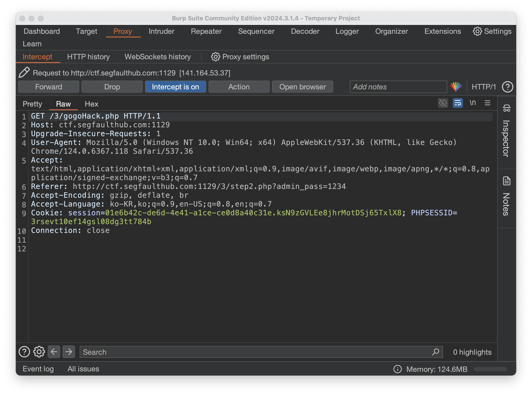Open the Notes side panel icon
Screen dimensions: 532x395
click(506, 181)
